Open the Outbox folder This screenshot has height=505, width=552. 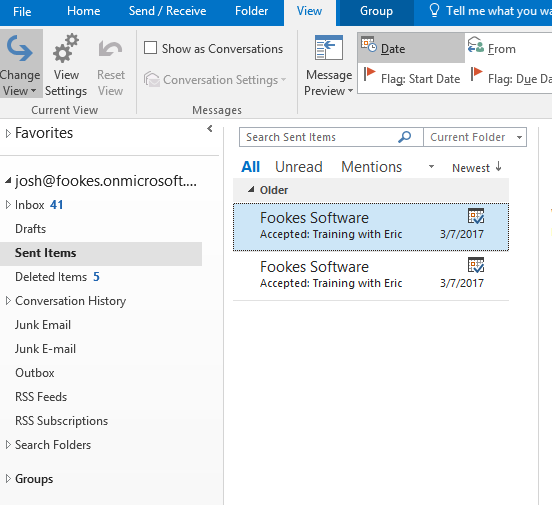coord(34,373)
